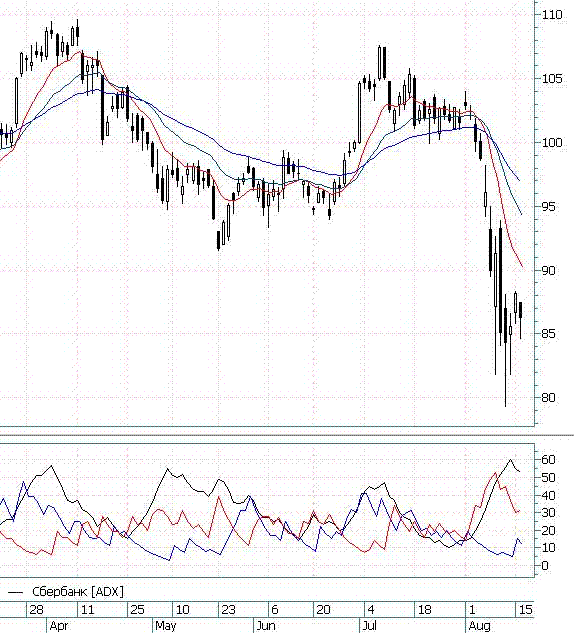Click the 85 price axis label
The image size is (574, 633).
click(549, 334)
